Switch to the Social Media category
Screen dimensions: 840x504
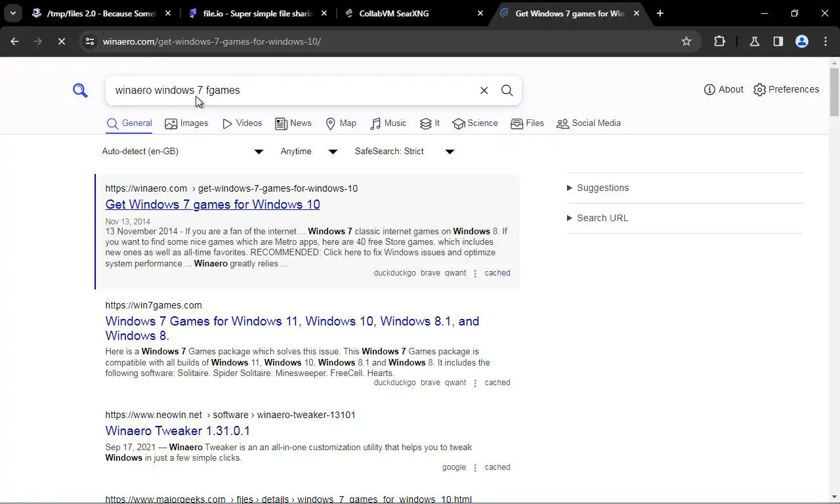[x=589, y=123]
